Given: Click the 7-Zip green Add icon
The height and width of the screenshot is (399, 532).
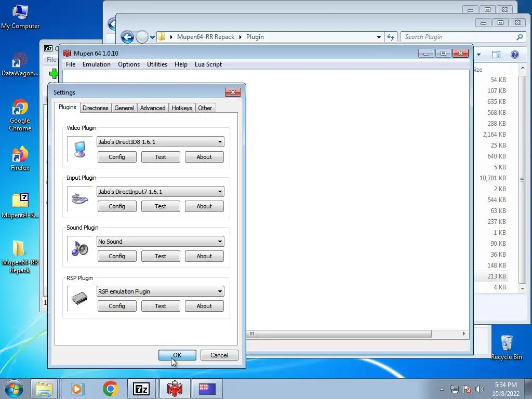Looking at the screenshot, I should [54, 73].
